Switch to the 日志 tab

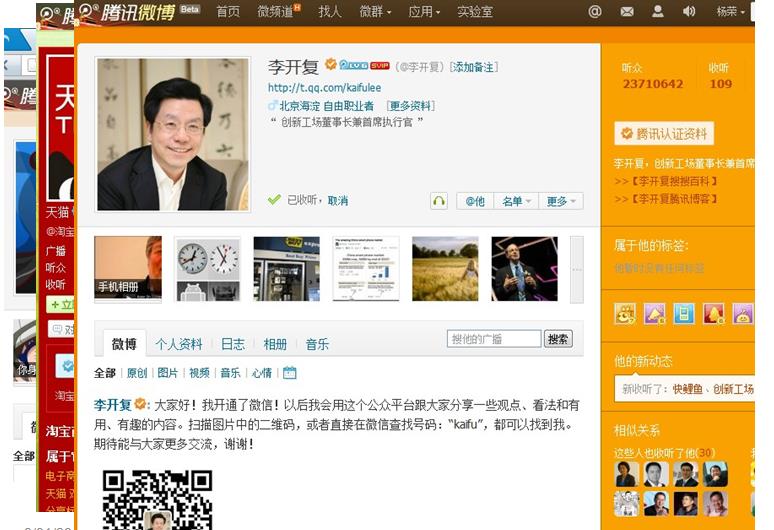point(232,344)
